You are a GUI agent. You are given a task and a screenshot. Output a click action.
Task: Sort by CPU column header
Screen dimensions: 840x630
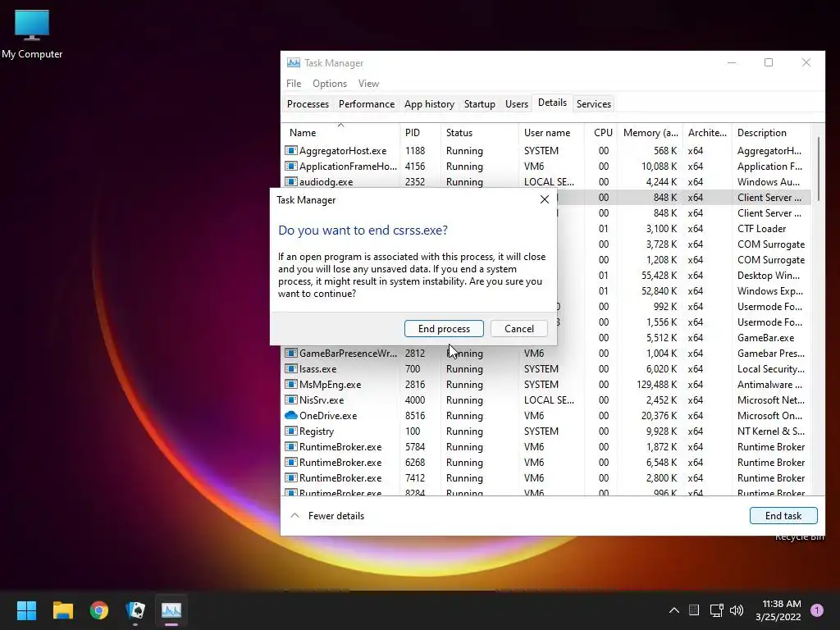coord(601,132)
